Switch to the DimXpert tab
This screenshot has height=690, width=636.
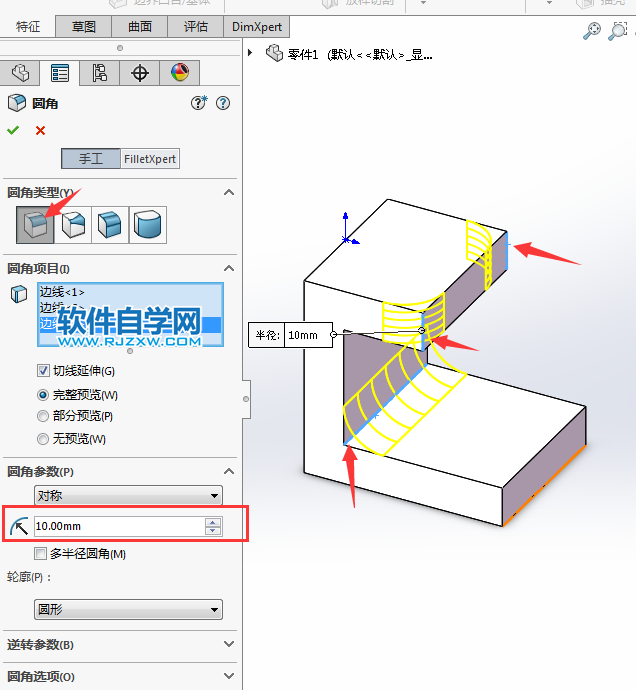pyautogui.click(x=257, y=26)
